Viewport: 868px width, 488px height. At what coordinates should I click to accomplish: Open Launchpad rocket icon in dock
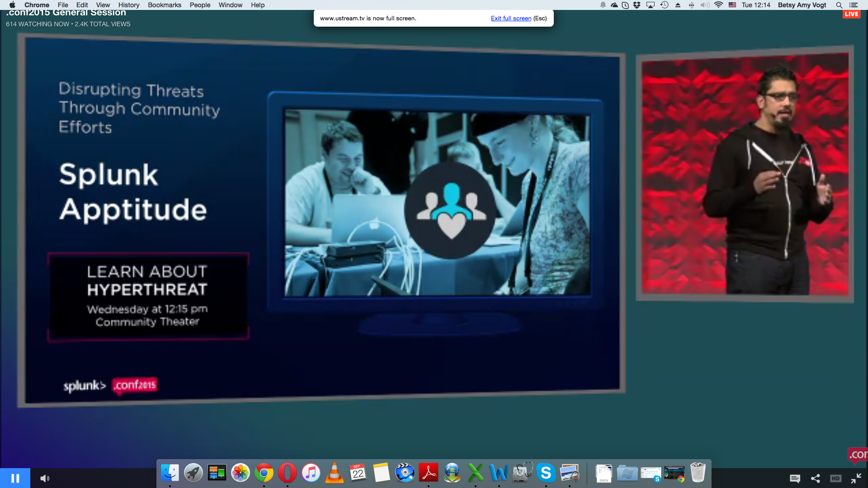coord(193,473)
